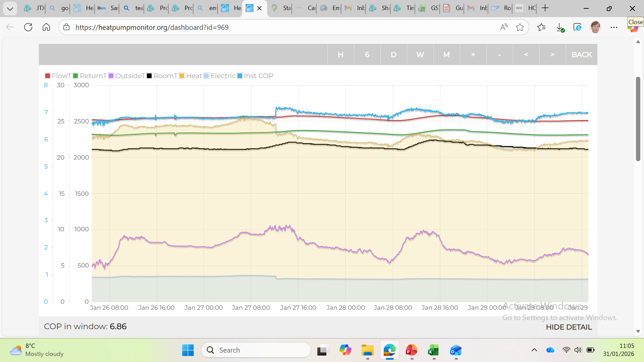
Task: Select the W week view button
Action: coord(420,55)
